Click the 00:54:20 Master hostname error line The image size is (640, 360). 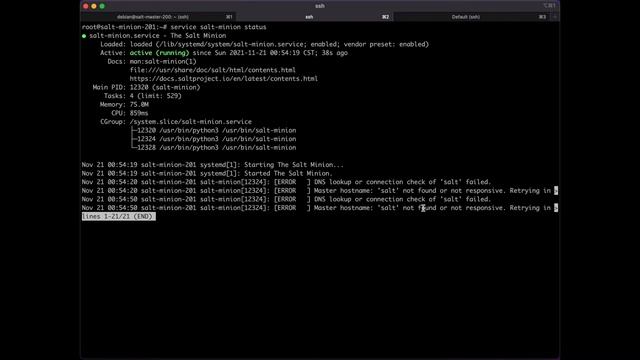pyautogui.click(x=320, y=191)
